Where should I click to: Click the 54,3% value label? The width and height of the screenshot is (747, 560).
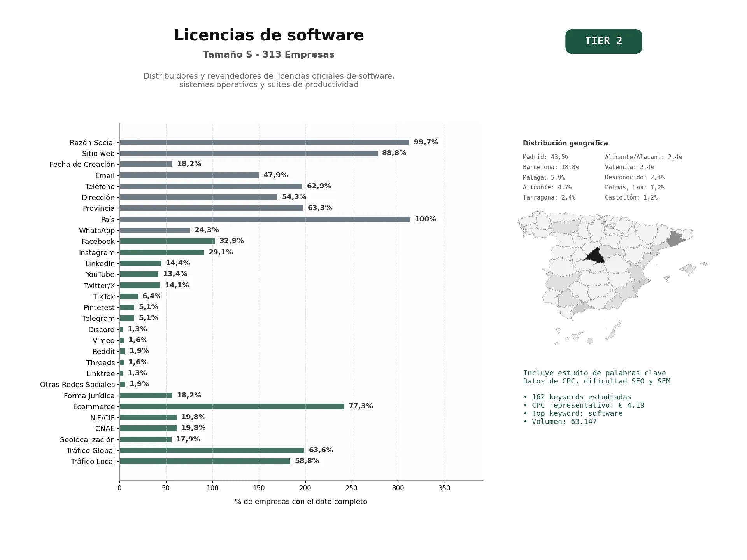coord(294,197)
